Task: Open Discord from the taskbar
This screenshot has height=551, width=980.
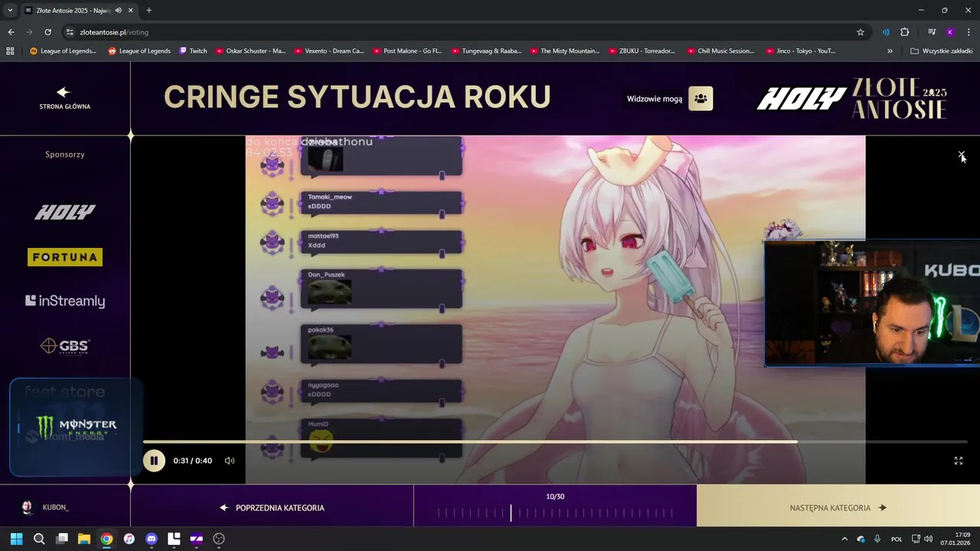Action: pos(152,539)
